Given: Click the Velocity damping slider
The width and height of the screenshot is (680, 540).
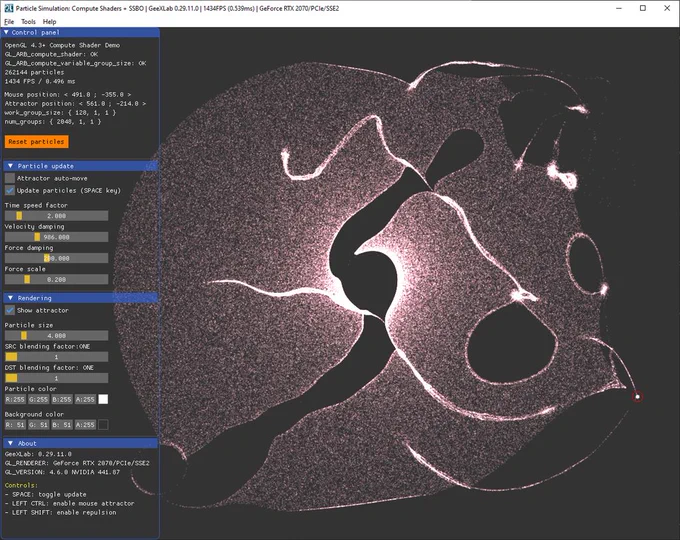Looking at the screenshot, I should (56, 237).
